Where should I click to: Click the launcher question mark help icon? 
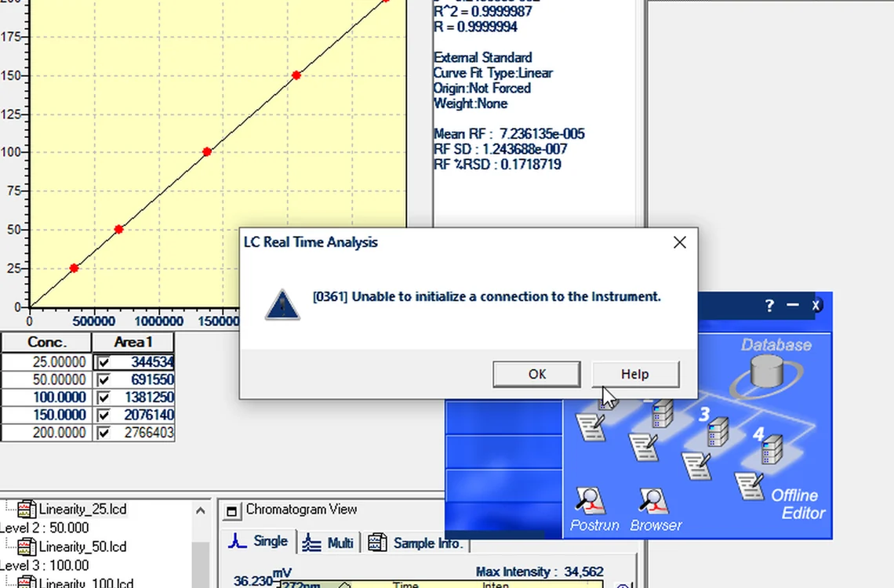click(769, 306)
